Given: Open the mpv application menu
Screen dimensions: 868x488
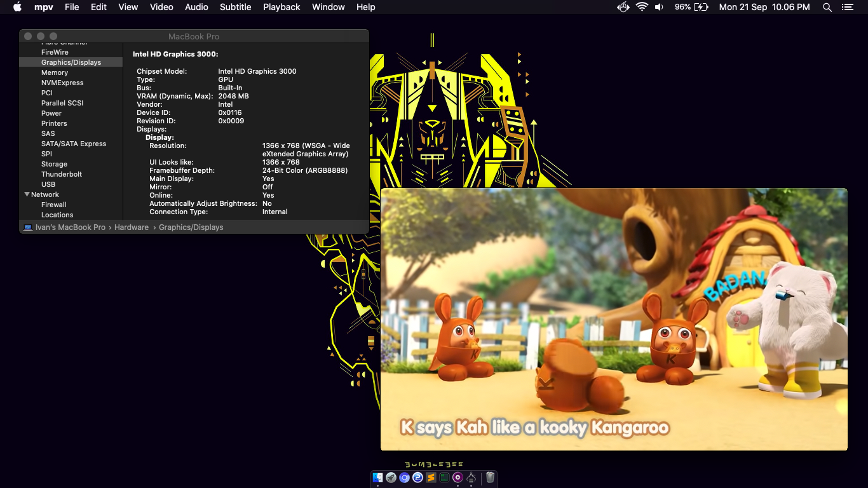Looking at the screenshot, I should 44,7.
